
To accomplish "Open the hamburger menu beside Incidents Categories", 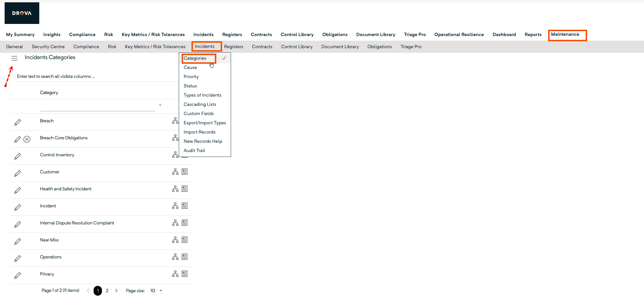I will pyautogui.click(x=14, y=58).
